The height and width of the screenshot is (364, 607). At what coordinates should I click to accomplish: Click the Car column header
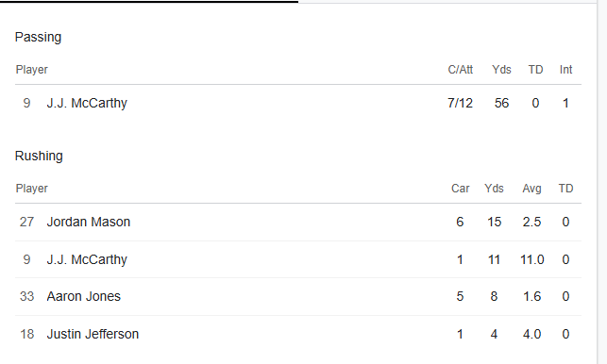pyautogui.click(x=461, y=189)
